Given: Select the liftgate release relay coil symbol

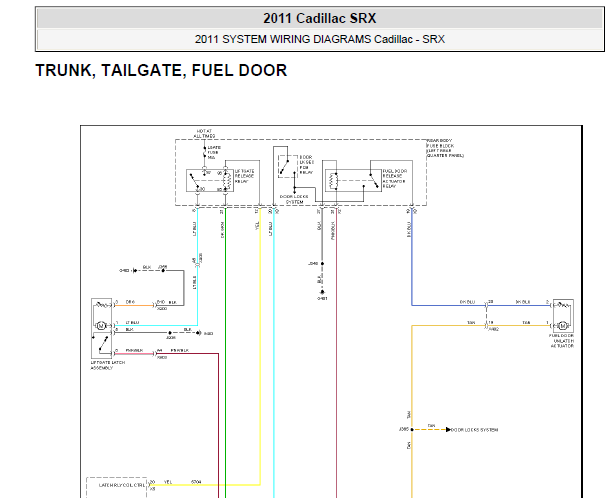Looking at the screenshot, I should (x=227, y=181).
